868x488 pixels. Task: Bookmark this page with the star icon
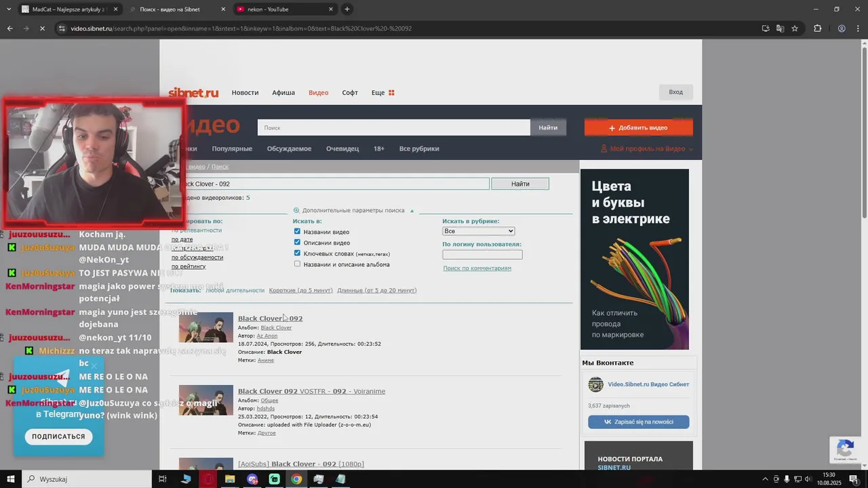click(x=795, y=28)
